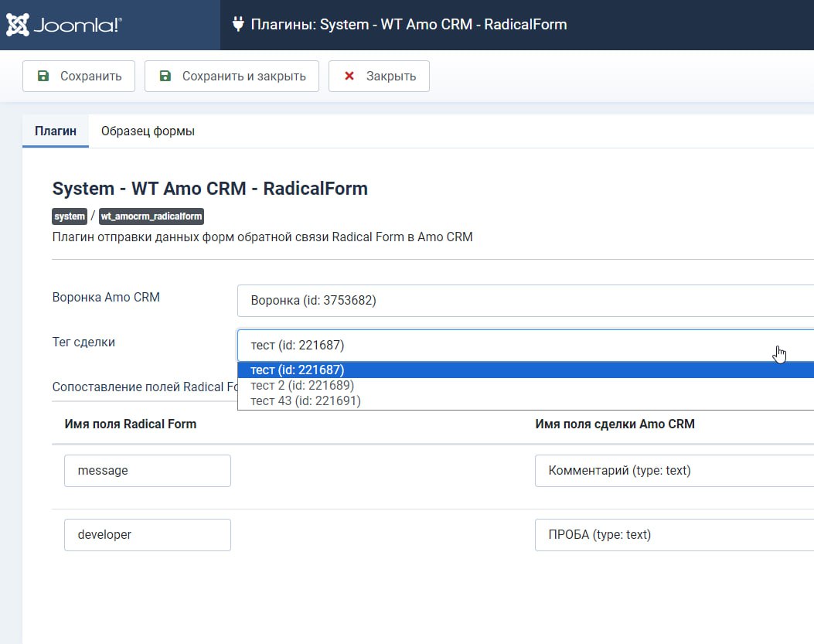This screenshot has height=644, width=814.
Task: Click the Тег сделки label
Action: point(83,342)
